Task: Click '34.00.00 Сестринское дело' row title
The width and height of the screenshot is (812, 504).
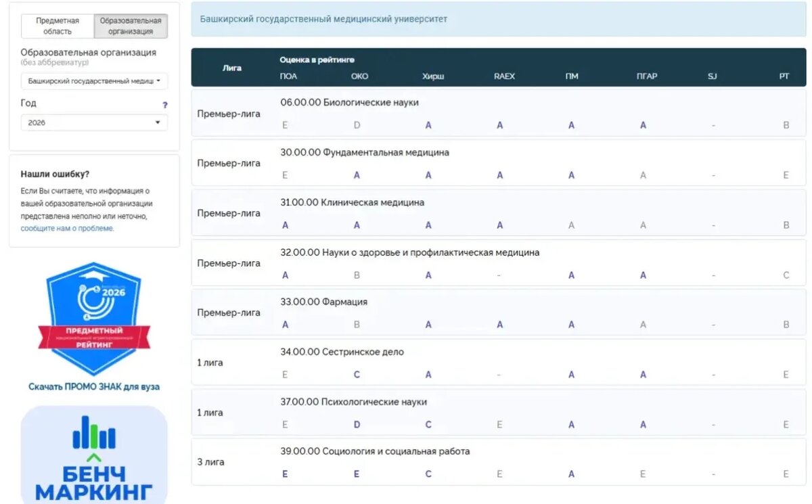Action: pos(342,352)
